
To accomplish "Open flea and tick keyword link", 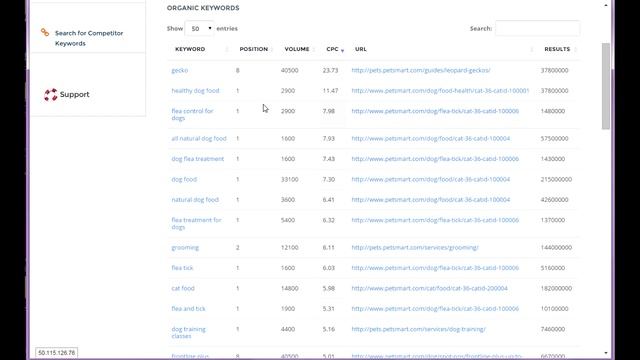I will pyautogui.click(x=188, y=309).
